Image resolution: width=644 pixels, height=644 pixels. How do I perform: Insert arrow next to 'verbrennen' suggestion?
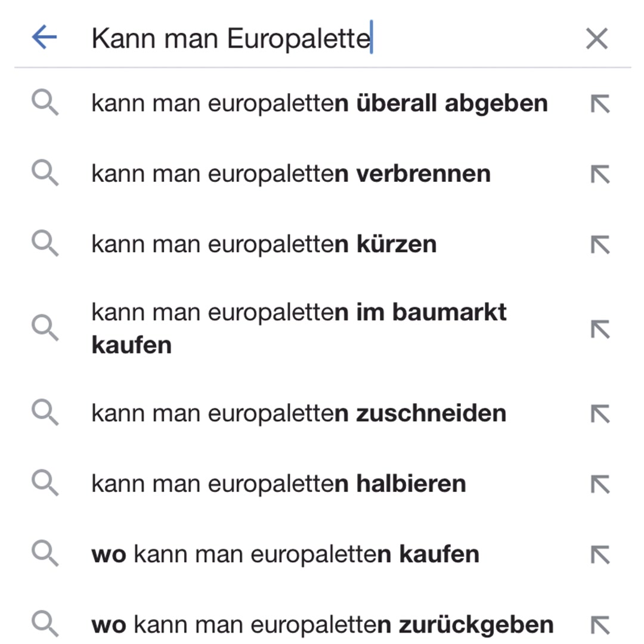600,174
